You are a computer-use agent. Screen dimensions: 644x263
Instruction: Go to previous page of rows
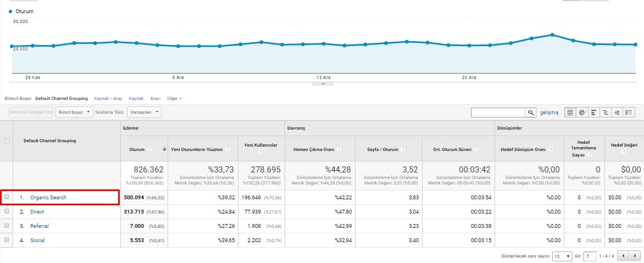coord(623,256)
